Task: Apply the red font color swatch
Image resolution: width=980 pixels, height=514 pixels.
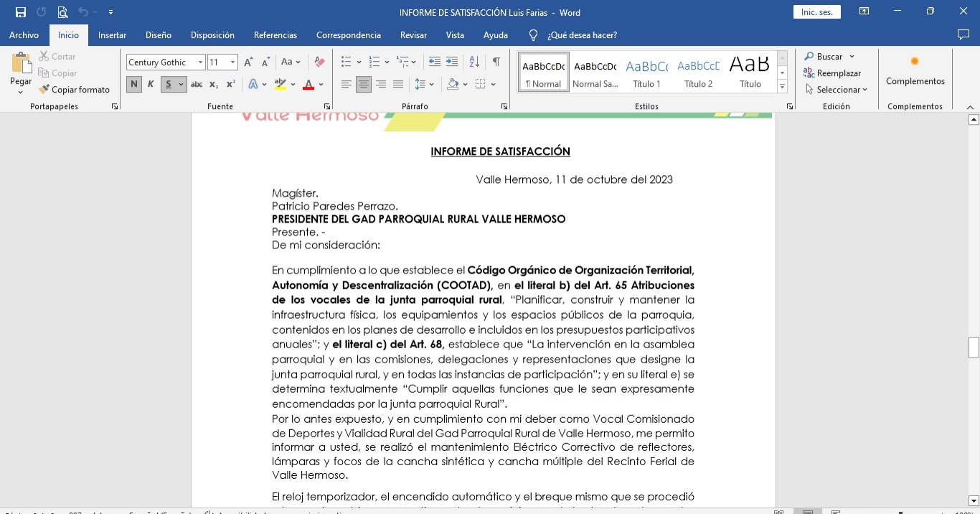Action: (308, 85)
